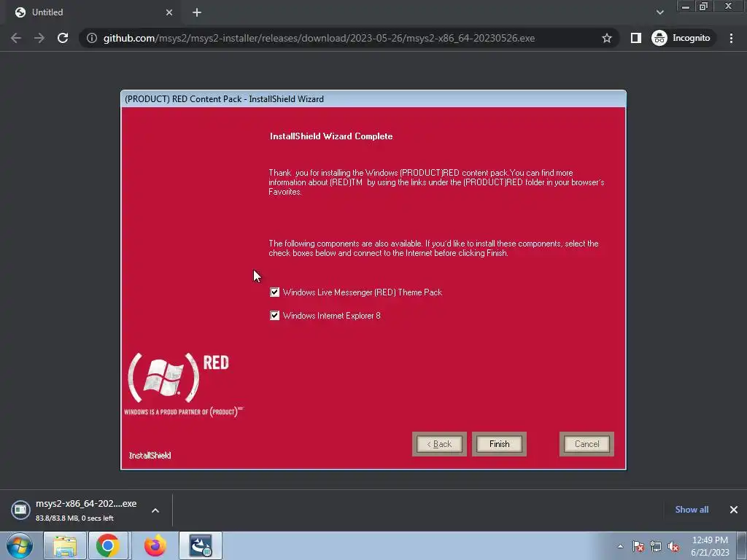Click the Chrome taskbar icon
Image resolution: width=747 pixels, height=560 pixels.
tap(108, 545)
